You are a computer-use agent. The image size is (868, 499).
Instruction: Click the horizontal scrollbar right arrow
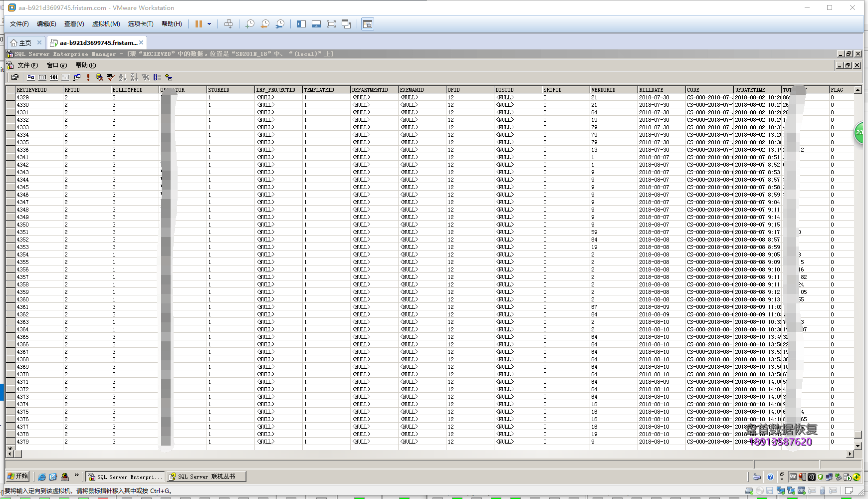pos(850,454)
